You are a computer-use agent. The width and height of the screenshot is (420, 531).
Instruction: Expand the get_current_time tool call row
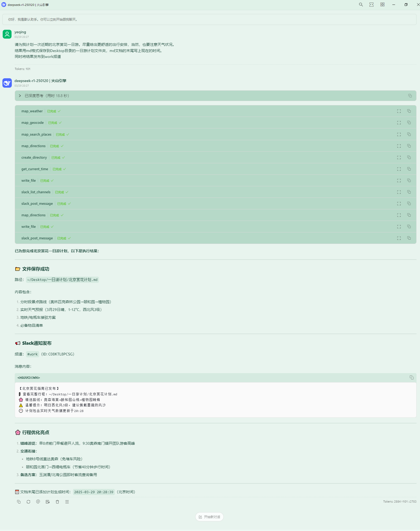point(215,169)
